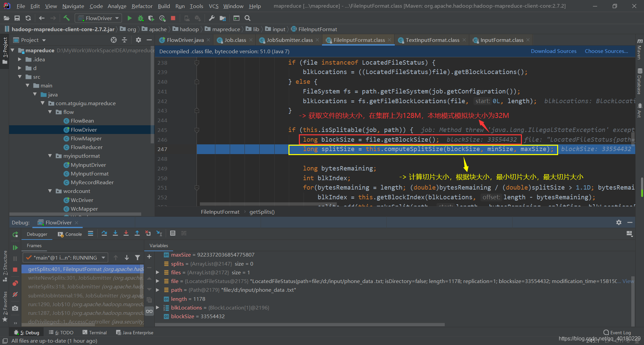Viewport: 644px width, 345px height.
Task: Locate current file in Project panel
Action: tap(114, 40)
